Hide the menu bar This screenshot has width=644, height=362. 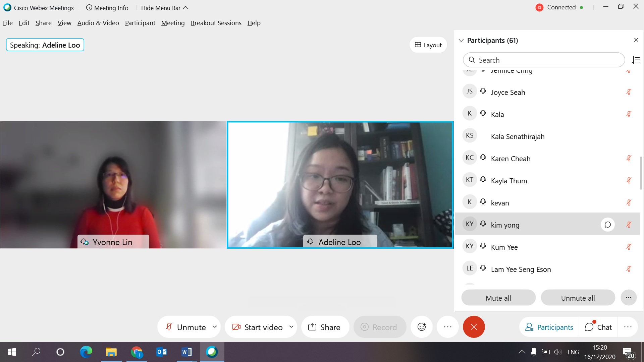165,8
